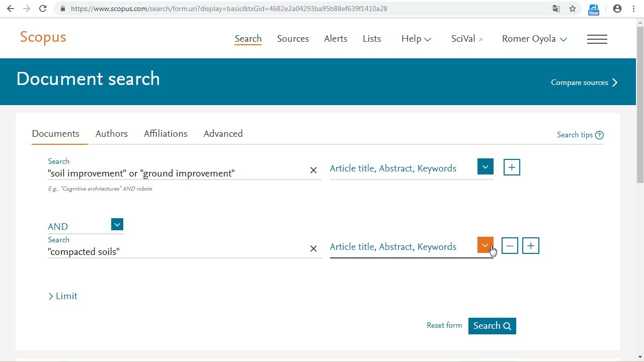The image size is (644, 362).
Task: Bookmark this page with the star icon
Action: [573, 9]
